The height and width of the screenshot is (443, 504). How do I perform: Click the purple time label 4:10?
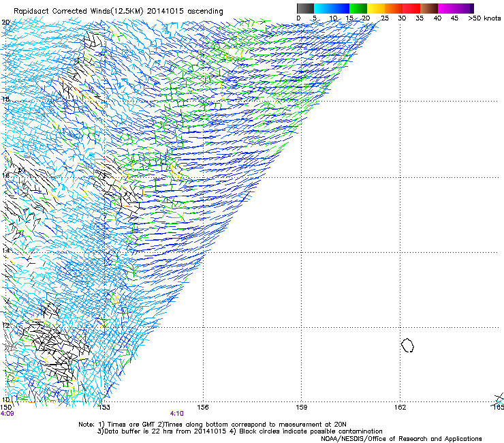tap(177, 414)
